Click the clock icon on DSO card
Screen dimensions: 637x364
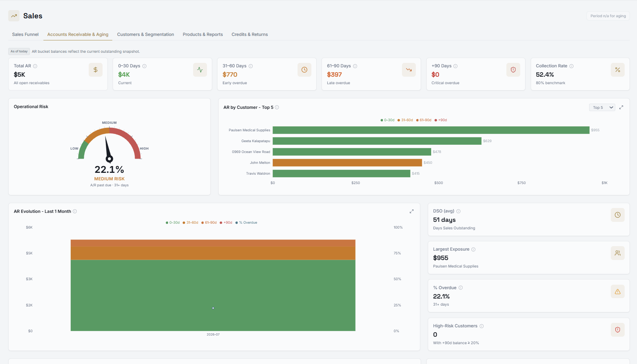(x=618, y=215)
